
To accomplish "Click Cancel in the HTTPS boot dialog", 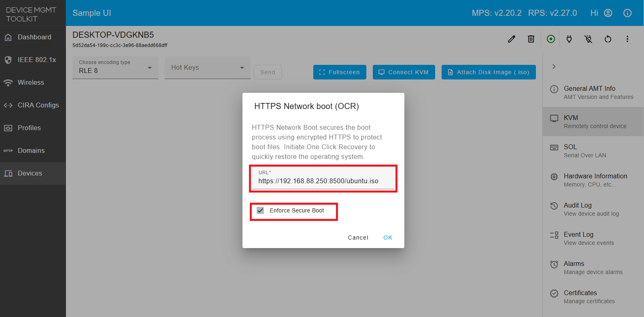I will coord(358,238).
